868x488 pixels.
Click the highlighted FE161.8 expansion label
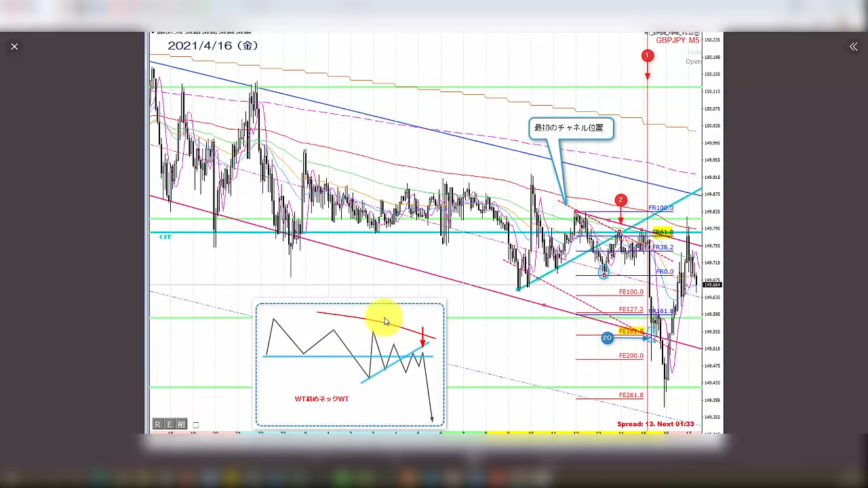pyautogui.click(x=631, y=331)
